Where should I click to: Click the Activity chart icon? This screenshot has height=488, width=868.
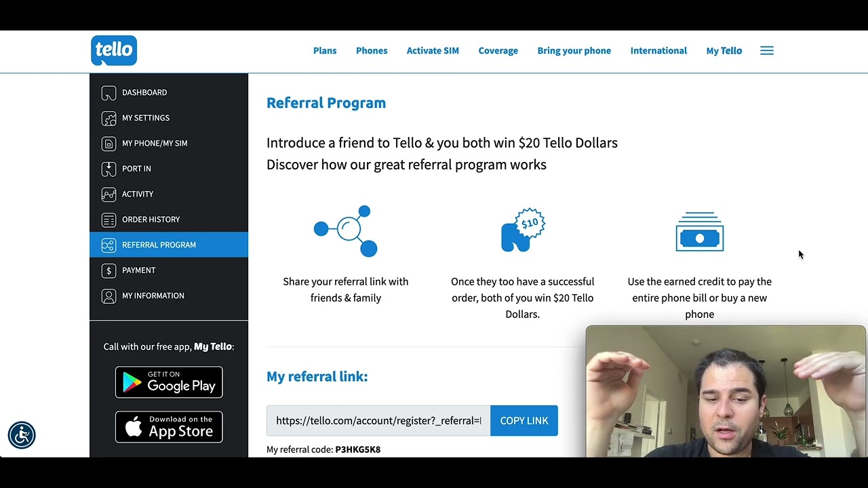click(x=108, y=195)
